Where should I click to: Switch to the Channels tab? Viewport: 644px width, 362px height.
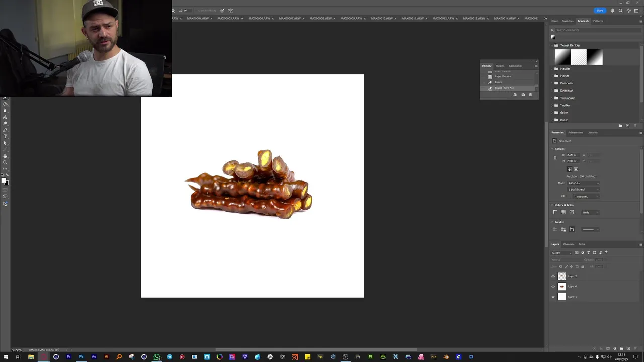tap(569, 244)
